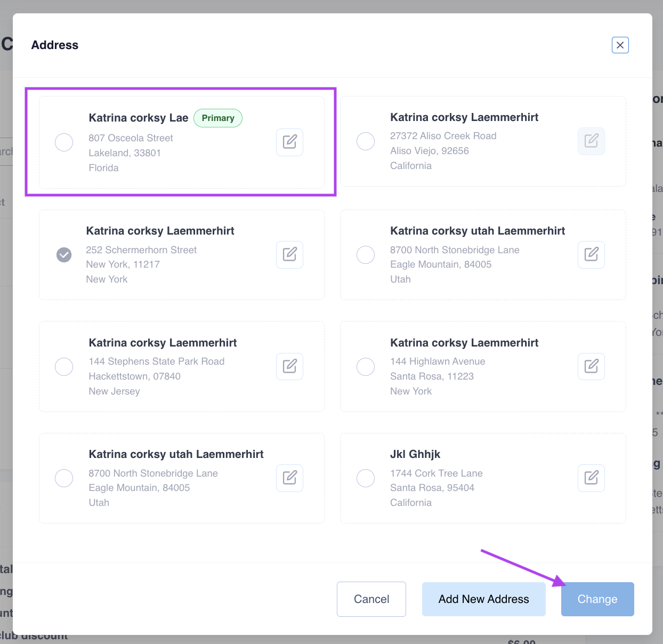Click Add New Address button
This screenshot has height=644, width=663.
click(x=483, y=599)
